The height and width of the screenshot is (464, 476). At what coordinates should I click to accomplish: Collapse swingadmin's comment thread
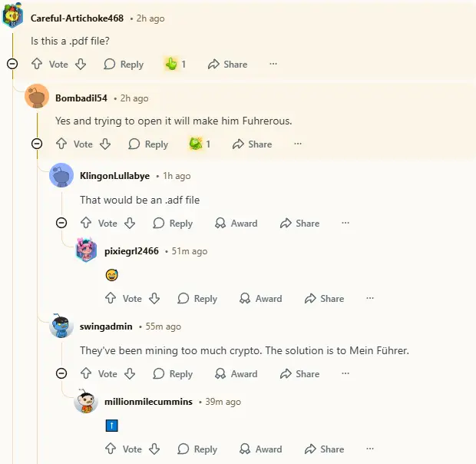(x=61, y=374)
